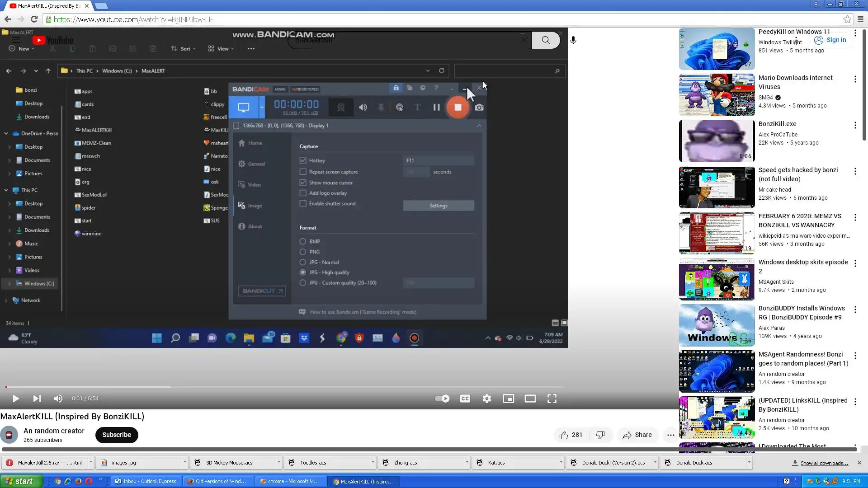Image resolution: width=868 pixels, height=488 pixels.
Task: Click the voice search microphone
Action: 573,40
